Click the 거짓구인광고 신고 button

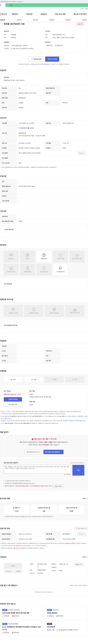pyautogui.click(x=81, y=528)
